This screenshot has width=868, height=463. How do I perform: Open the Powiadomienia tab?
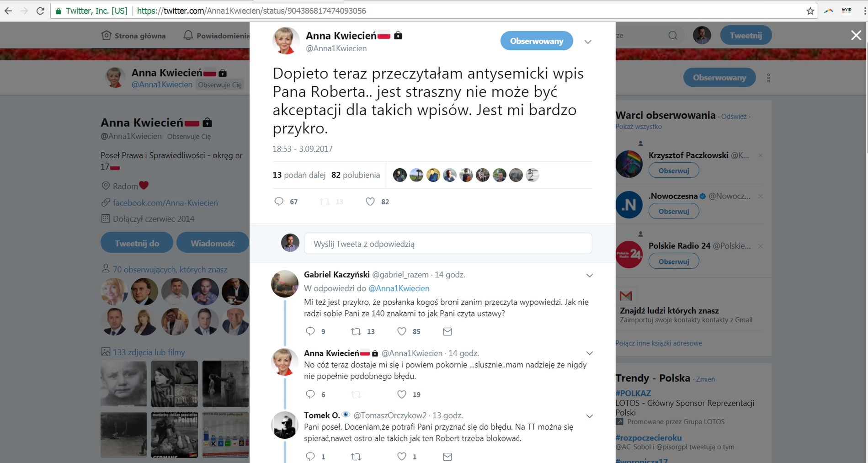pyautogui.click(x=216, y=36)
